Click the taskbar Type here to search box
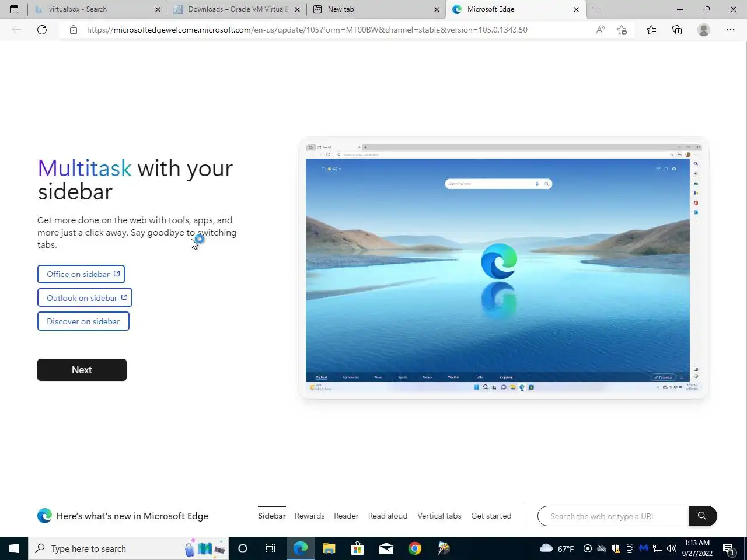 tap(128, 548)
